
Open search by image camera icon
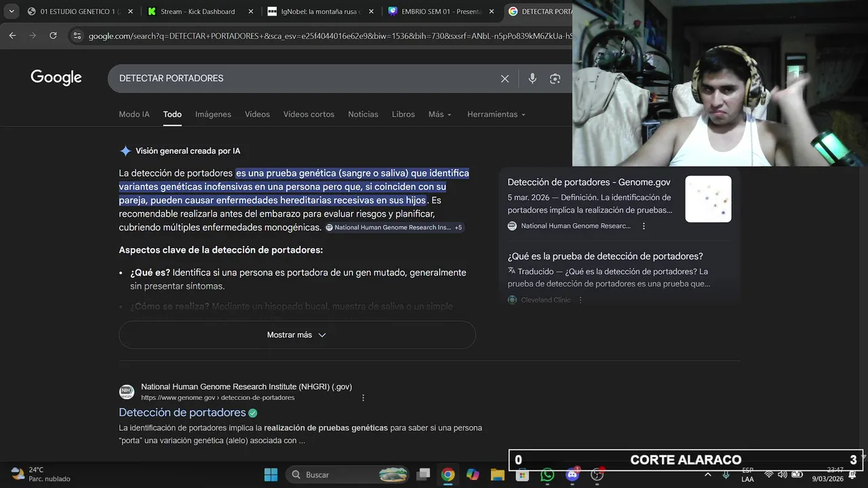point(555,79)
